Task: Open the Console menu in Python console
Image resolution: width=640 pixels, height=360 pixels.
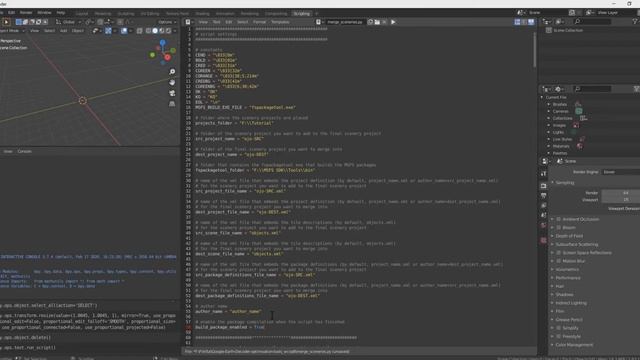Action: click(24, 151)
